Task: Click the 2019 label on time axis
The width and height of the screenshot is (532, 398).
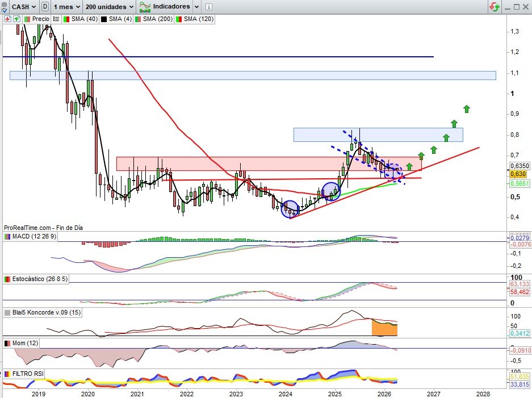Action: tap(39, 394)
